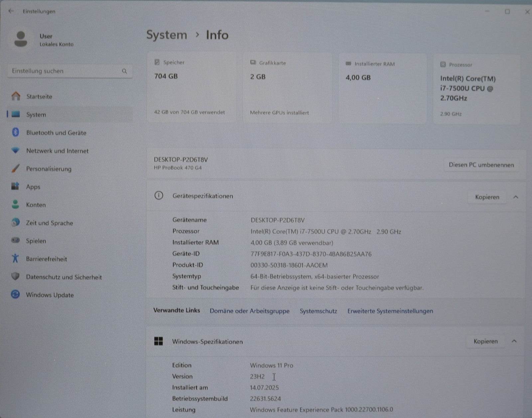The height and width of the screenshot is (418, 532).
Task: Click the Startseite home icon
Action: point(16,96)
